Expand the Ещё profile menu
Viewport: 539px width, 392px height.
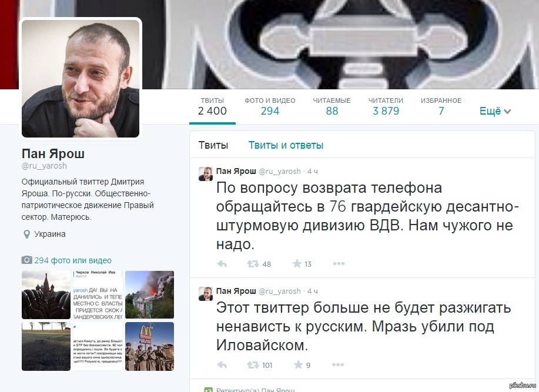(496, 111)
